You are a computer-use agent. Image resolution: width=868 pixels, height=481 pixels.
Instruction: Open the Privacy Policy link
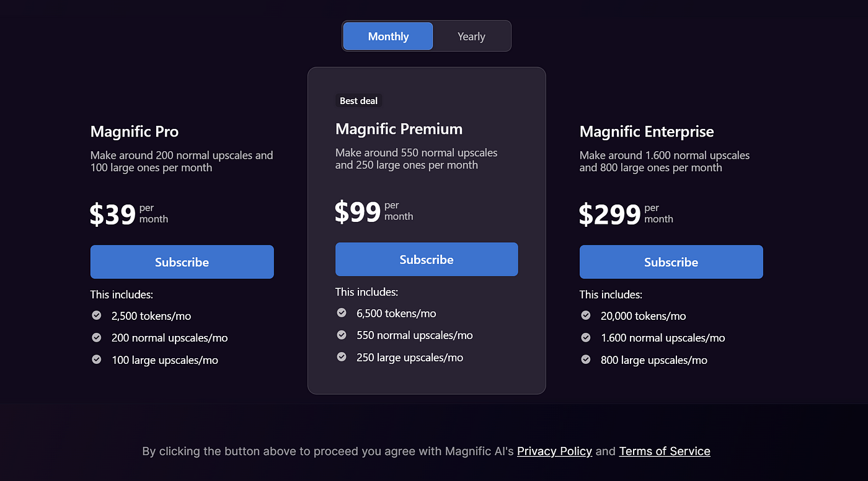pos(554,451)
